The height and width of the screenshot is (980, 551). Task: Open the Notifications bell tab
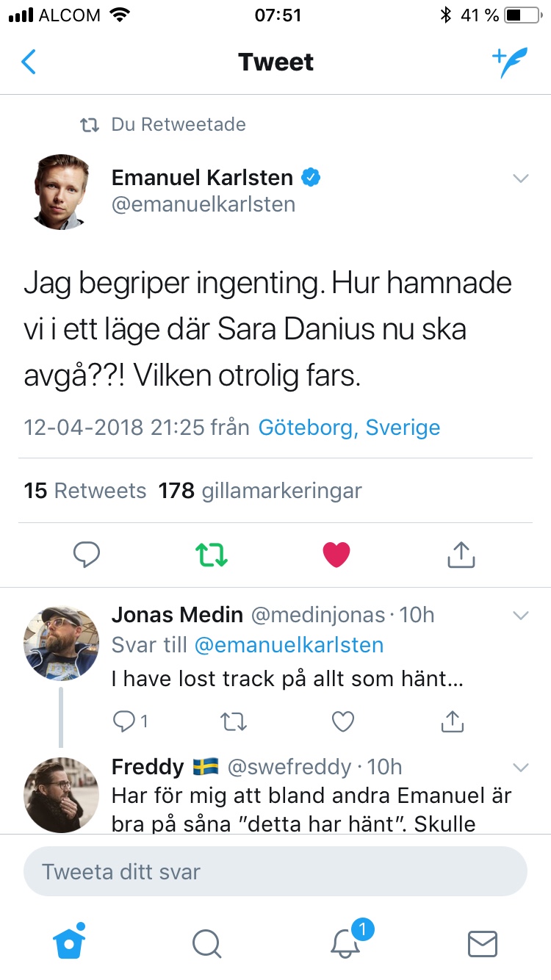[x=345, y=943]
